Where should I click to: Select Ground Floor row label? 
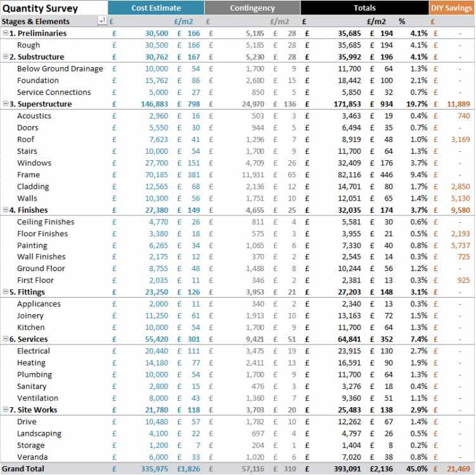click(x=41, y=269)
